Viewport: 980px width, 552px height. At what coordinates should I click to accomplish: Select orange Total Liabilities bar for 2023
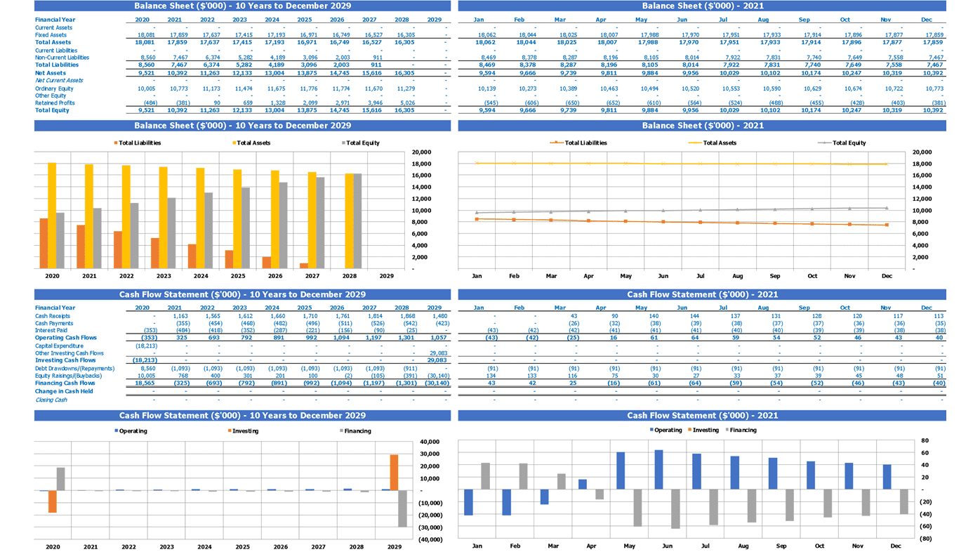[x=154, y=253]
